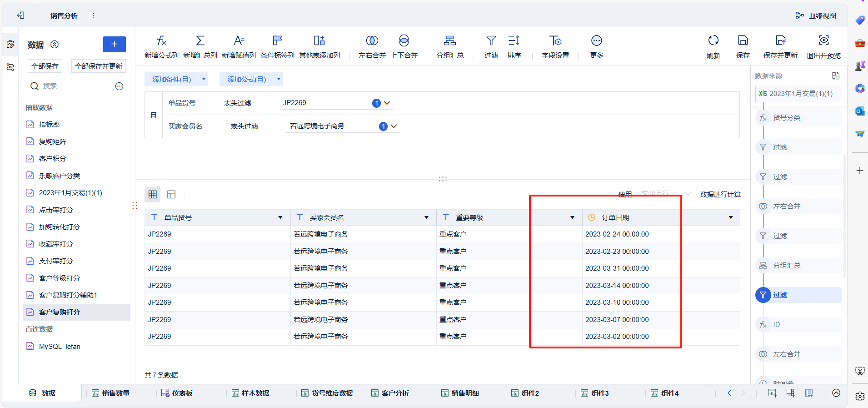Select the 复购矩阵 dataset

click(77, 141)
